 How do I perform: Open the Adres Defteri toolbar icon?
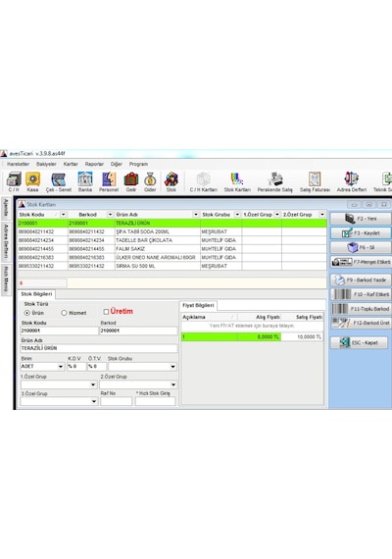[x=352, y=179]
